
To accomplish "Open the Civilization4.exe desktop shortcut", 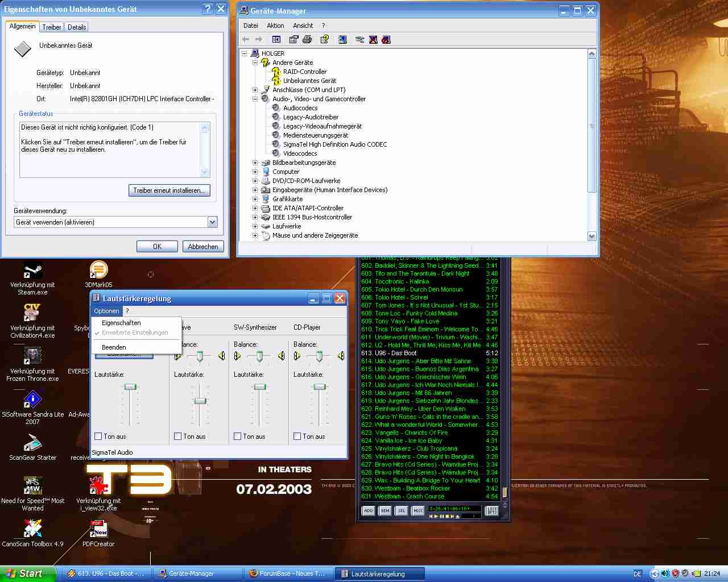I will pyautogui.click(x=32, y=321).
